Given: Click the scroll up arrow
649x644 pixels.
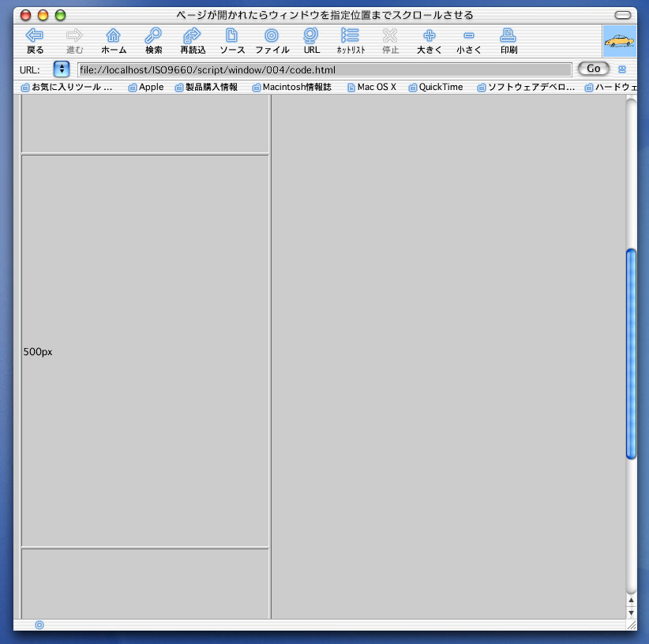Looking at the screenshot, I should pos(631,600).
